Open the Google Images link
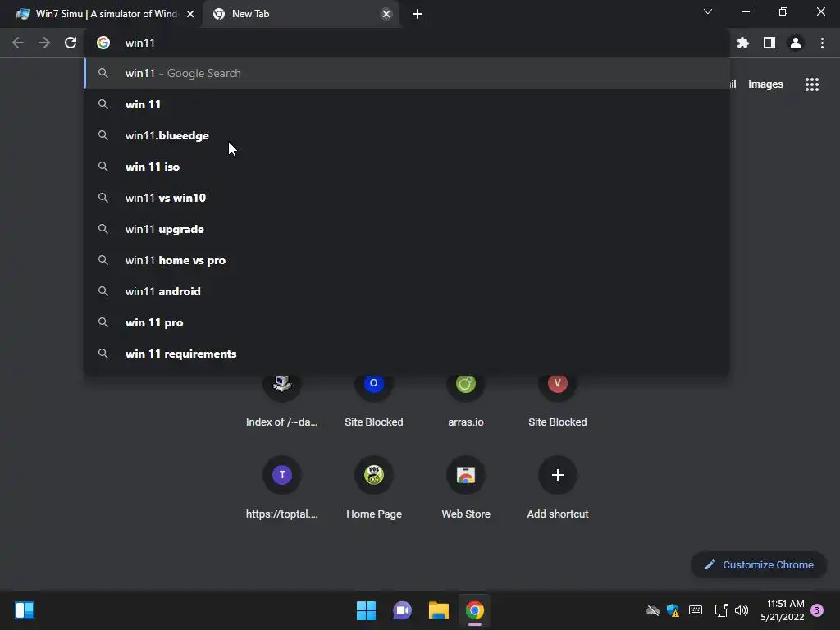The height and width of the screenshot is (630, 840). [x=765, y=84]
